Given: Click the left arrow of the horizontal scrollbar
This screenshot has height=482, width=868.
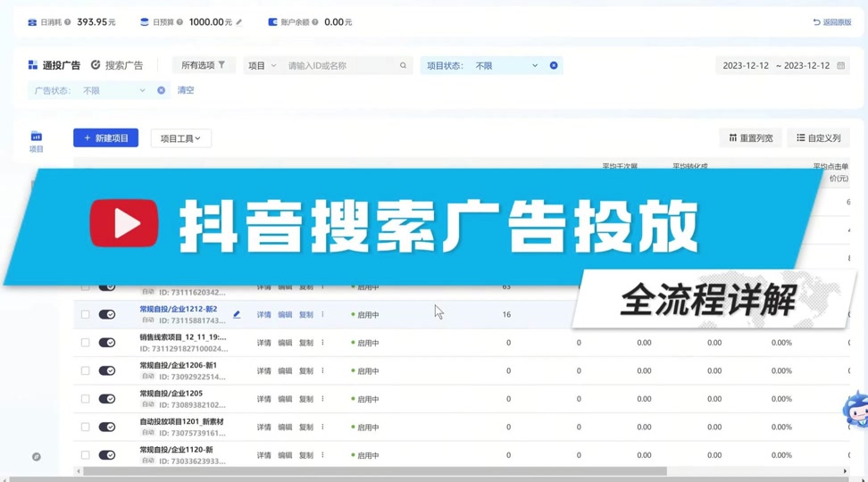Looking at the screenshot, I should 79,471.
